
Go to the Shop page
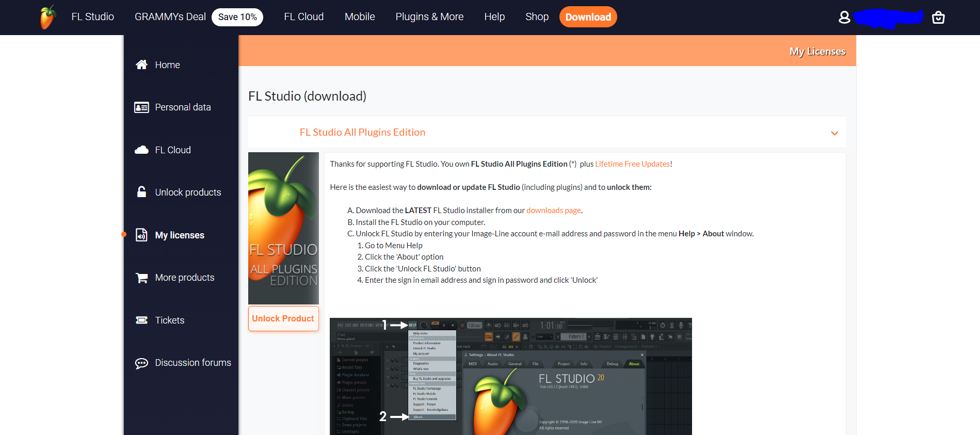(x=537, y=17)
